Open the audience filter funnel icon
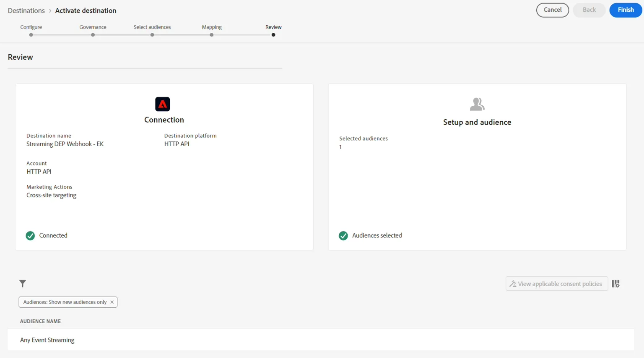The image size is (644, 358). (x=23, y=284)
